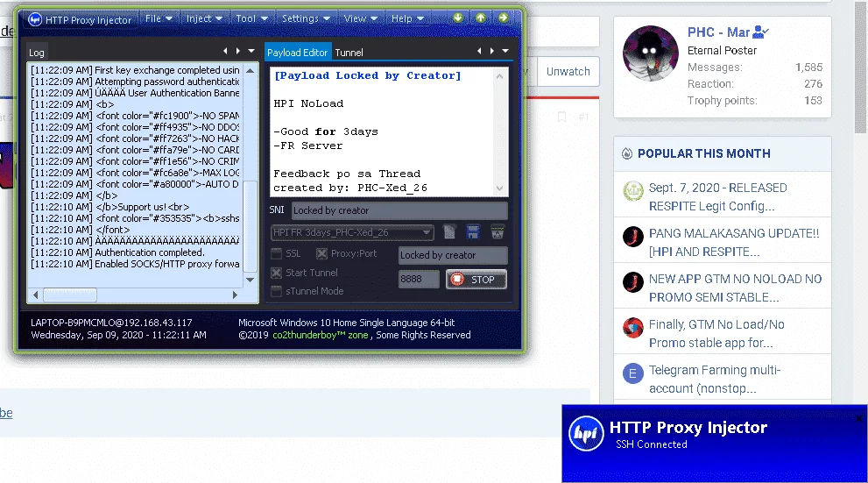Viewport: 868px width, 483px height.
Task: Open Finally, GTM No Load/No Promo thread
Action: (716, 333)
